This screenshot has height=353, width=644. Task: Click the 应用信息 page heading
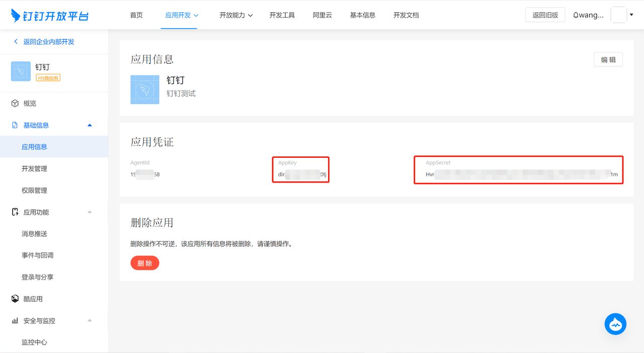[x=152, y=59]
